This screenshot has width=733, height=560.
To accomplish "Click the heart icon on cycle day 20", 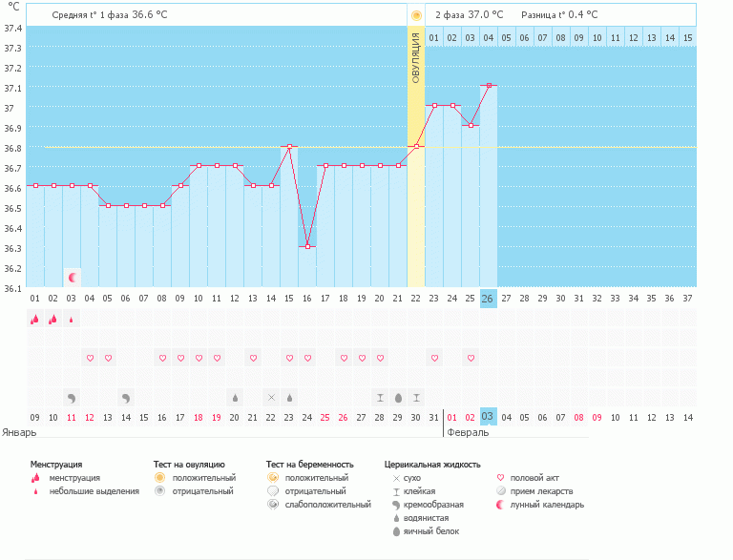I will pos(380,358).
